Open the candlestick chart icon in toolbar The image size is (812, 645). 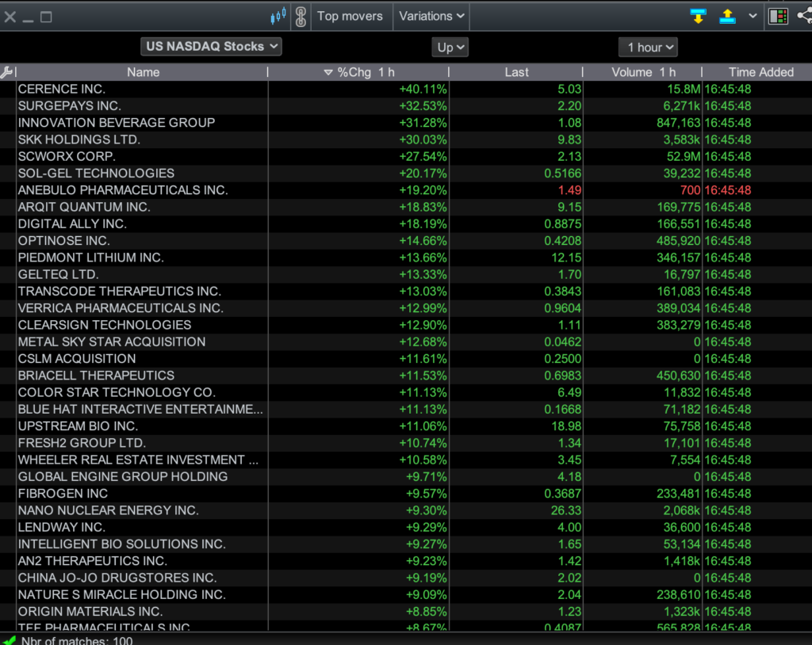click(x=278, y=16)
